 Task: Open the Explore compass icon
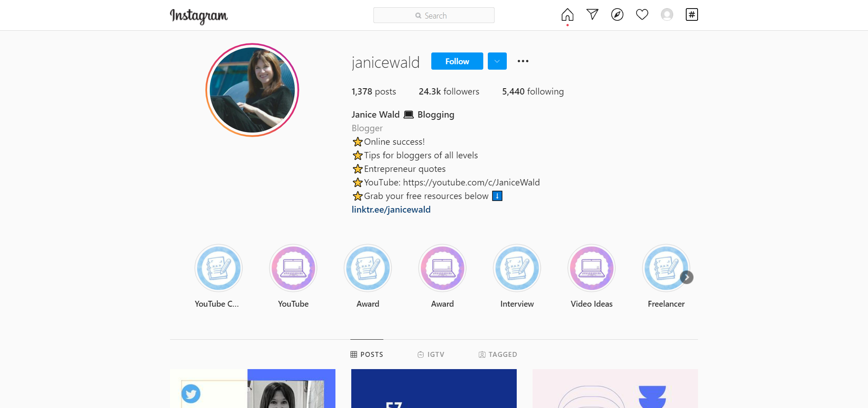617,14
